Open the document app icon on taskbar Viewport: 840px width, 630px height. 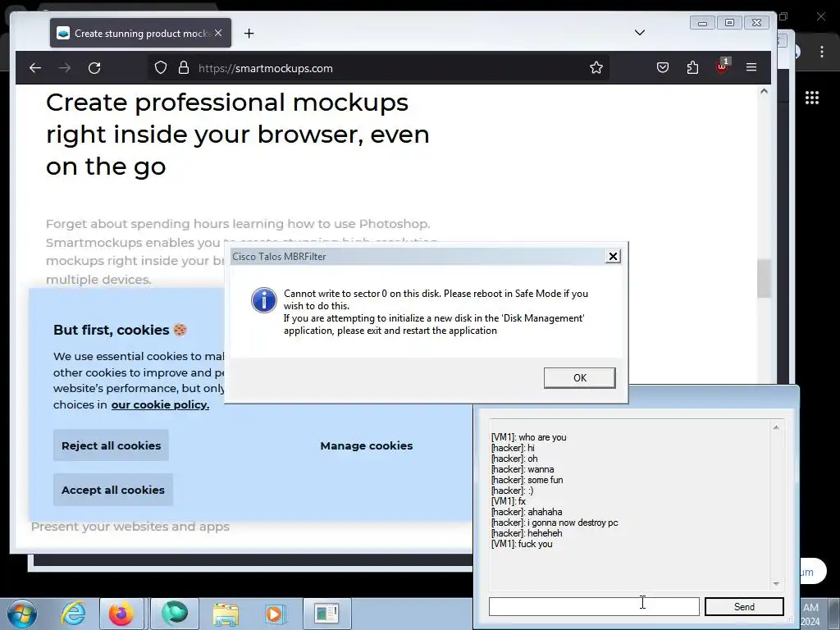326,614
